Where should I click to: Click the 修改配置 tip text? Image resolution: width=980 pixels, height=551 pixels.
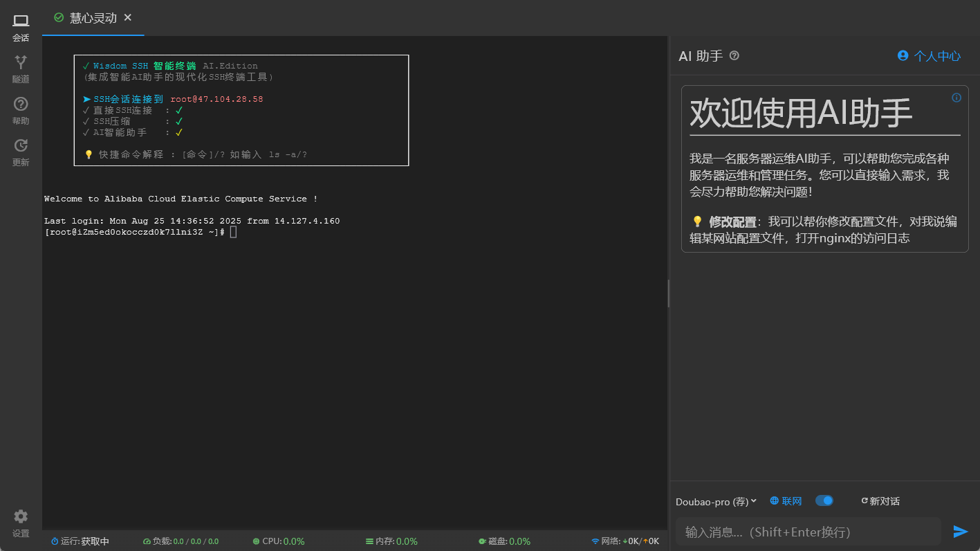point(732,222)
